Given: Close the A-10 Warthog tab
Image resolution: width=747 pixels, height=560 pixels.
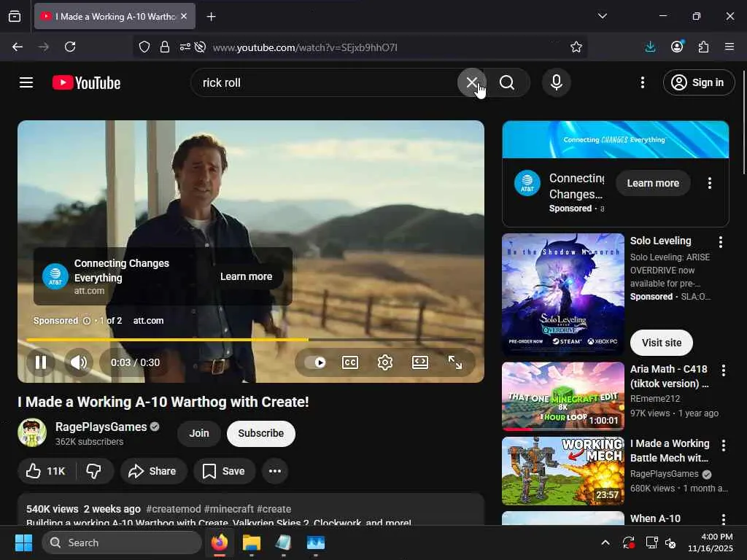Looking at the screenshot, I should (x=184, y=16).
